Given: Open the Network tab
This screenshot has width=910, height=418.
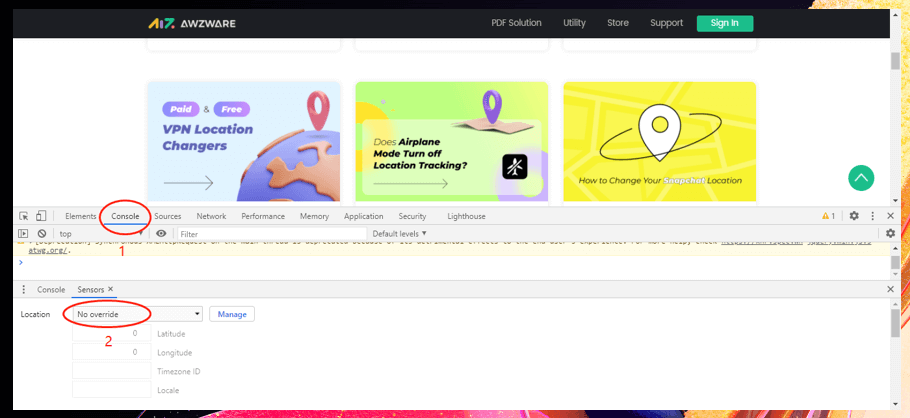Looking at the screenshot, I should point(211,216).
